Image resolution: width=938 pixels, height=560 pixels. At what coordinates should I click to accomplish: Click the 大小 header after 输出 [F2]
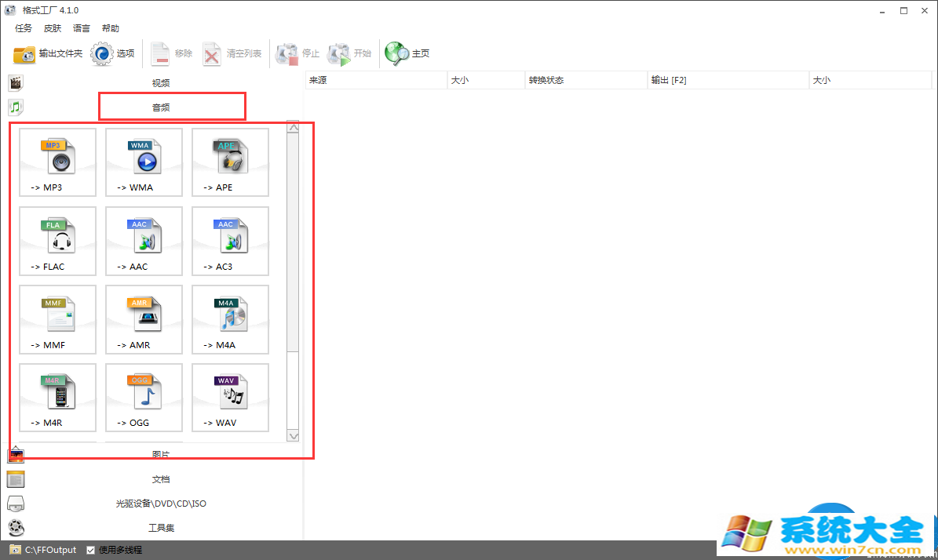tap(870, 80)
